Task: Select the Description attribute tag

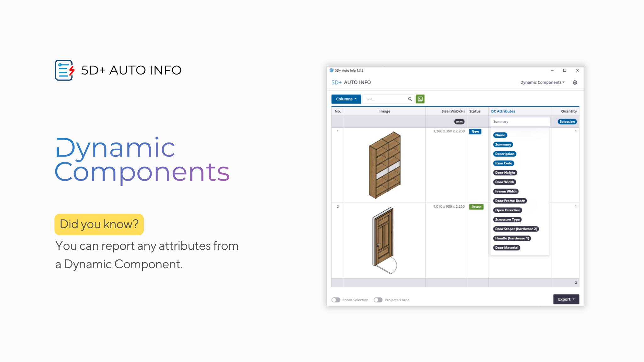Action: (x=505, y=154)
